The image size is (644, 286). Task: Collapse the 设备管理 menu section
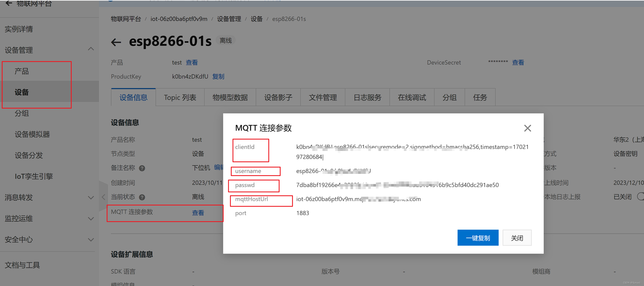(91, 49)
